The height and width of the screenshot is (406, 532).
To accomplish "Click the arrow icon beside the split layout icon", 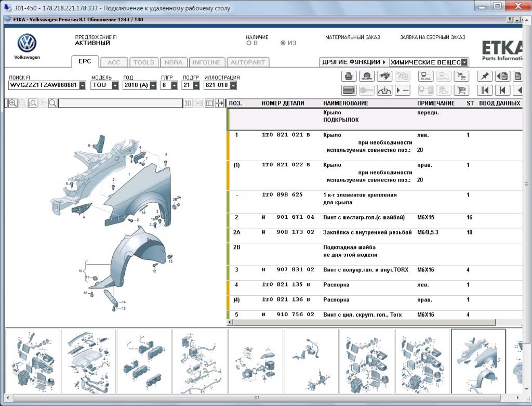I will pyautogui.click(x=220, y=103).
